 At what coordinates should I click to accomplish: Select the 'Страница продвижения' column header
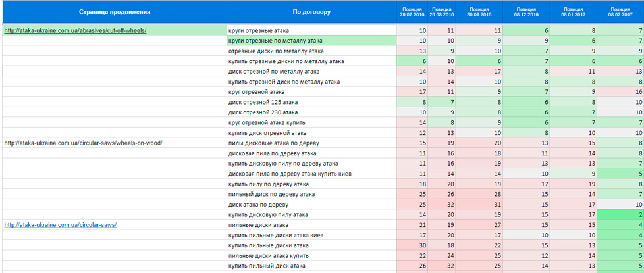(x=115, y=12)
